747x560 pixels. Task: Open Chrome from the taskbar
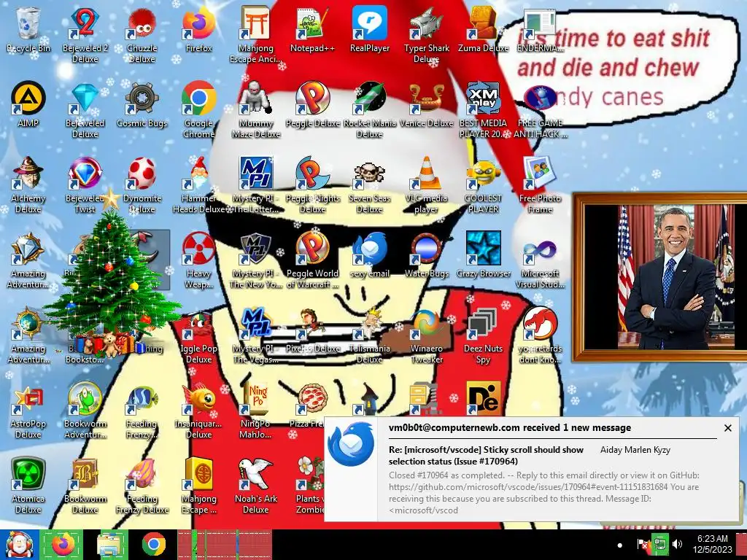pyautogui.click(x=153, y=545)
